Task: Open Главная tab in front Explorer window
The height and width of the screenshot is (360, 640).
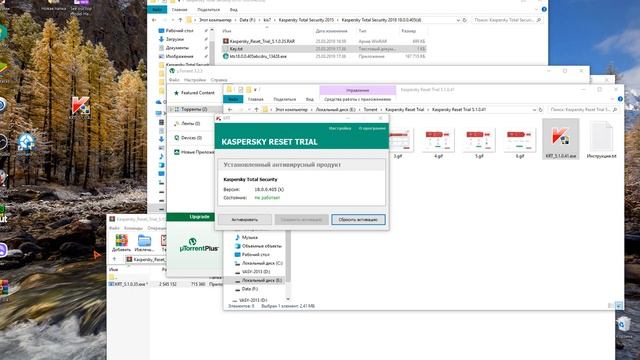Action: [256, 99]
